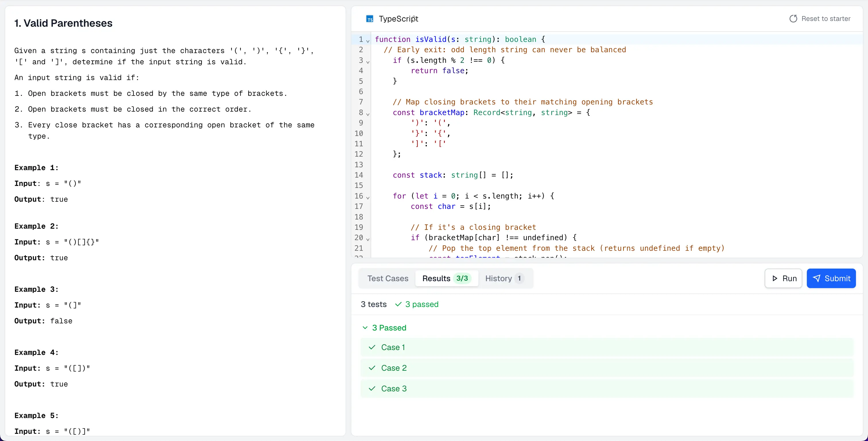Click the 'Example 3:' heading

click(36, 290)
